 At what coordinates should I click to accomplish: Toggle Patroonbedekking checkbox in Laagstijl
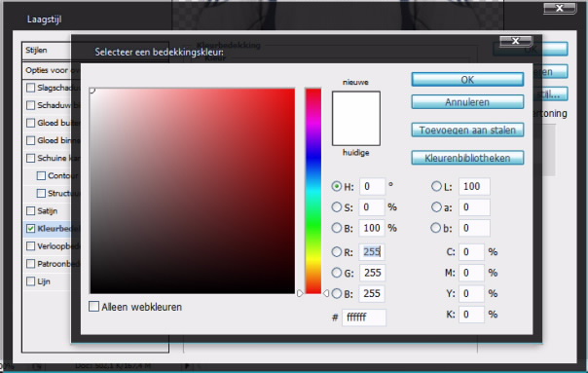[x=31, y=264]
